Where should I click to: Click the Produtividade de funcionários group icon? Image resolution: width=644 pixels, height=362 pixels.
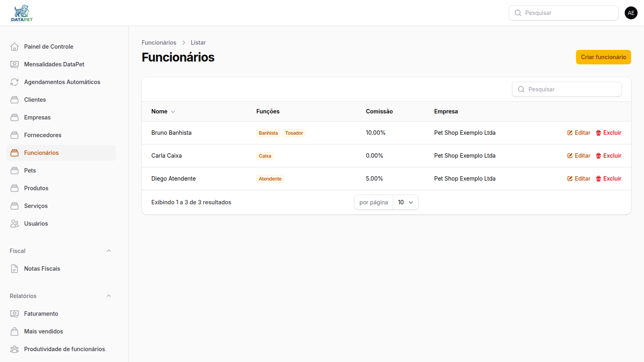(14, 349)
